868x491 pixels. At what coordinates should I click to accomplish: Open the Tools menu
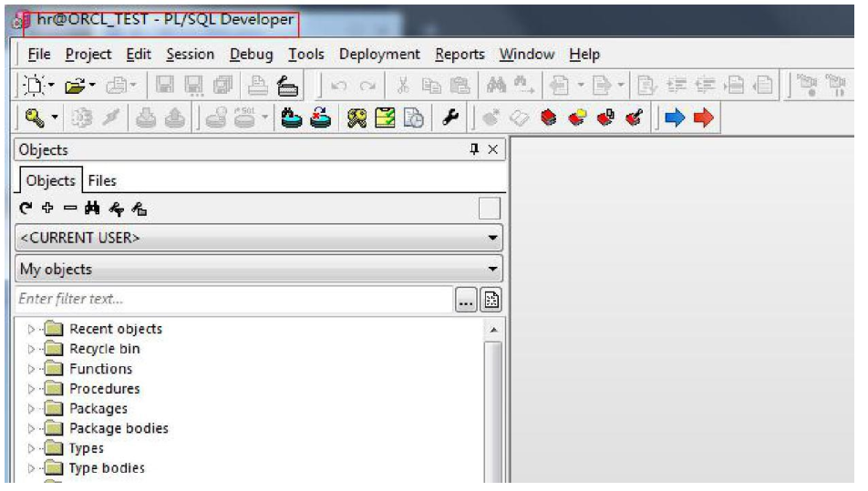click(x=306, y=54)
